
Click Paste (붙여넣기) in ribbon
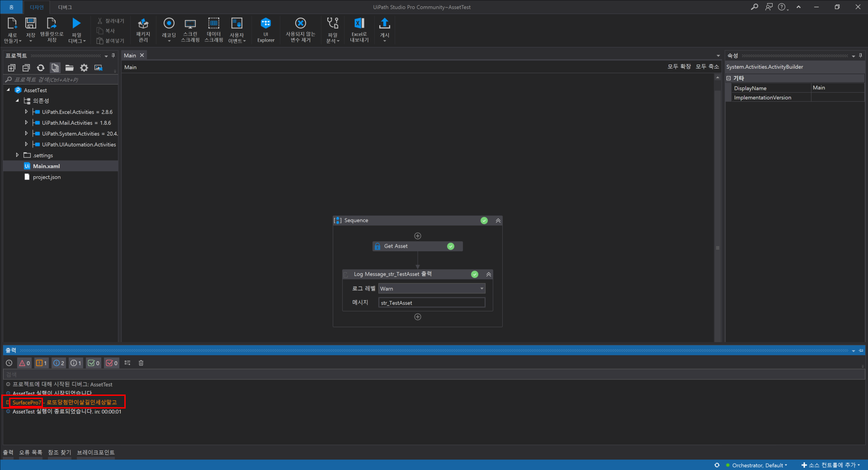pos(110,41)
